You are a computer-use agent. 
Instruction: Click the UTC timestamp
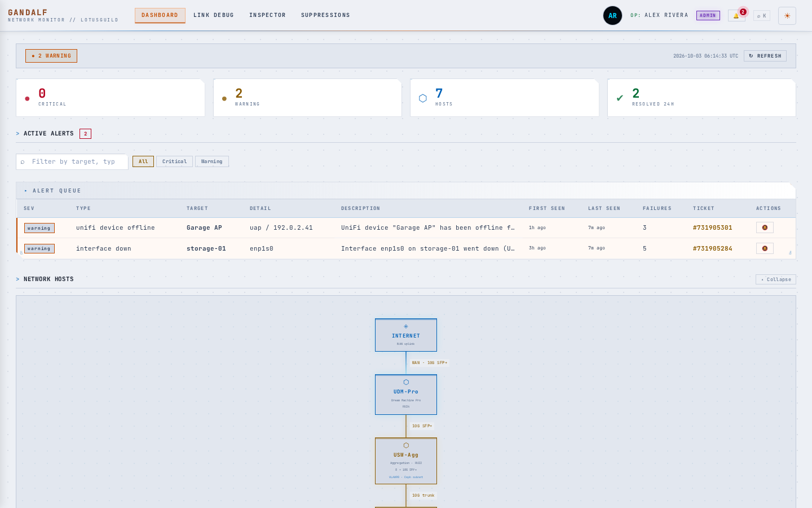click(x=705, y=56)
